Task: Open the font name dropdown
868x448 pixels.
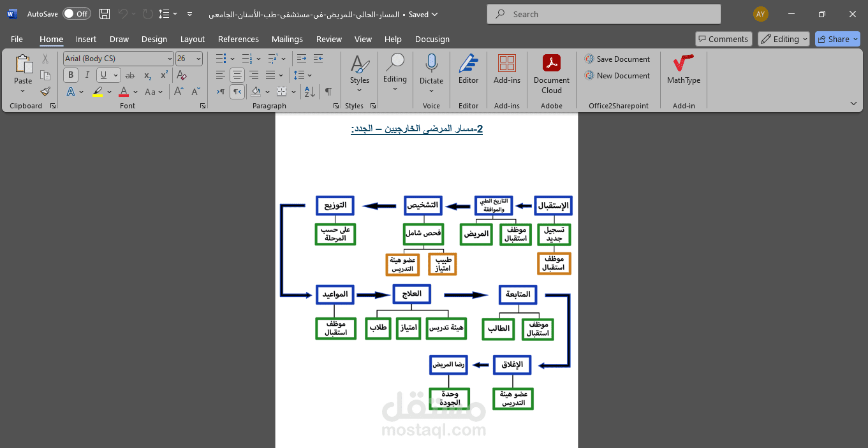Action: tap(170, 59)
